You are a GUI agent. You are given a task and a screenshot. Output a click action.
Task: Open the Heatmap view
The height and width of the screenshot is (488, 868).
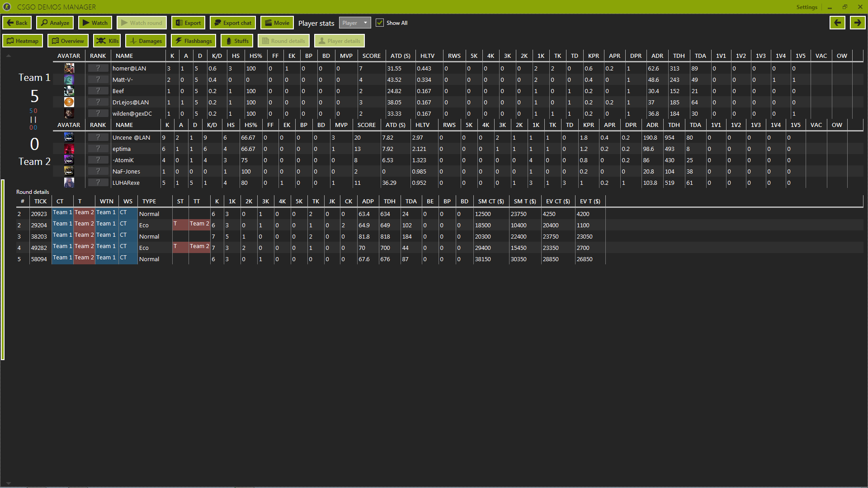coord(23,41)
